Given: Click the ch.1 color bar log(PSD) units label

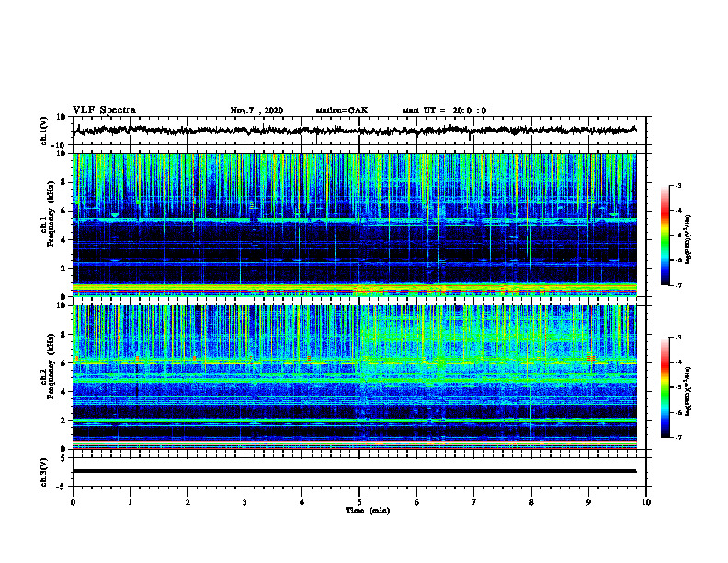Looking at the screenshot, I should pyautogui.click(x=688, y=240).
